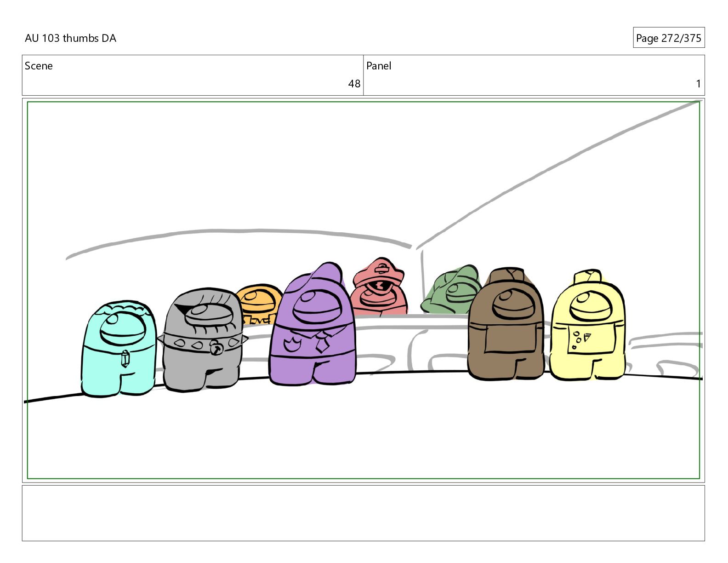This screenshot has height=563, width=728.
Task: Click the orange crewmate in background
Action: 259,304
